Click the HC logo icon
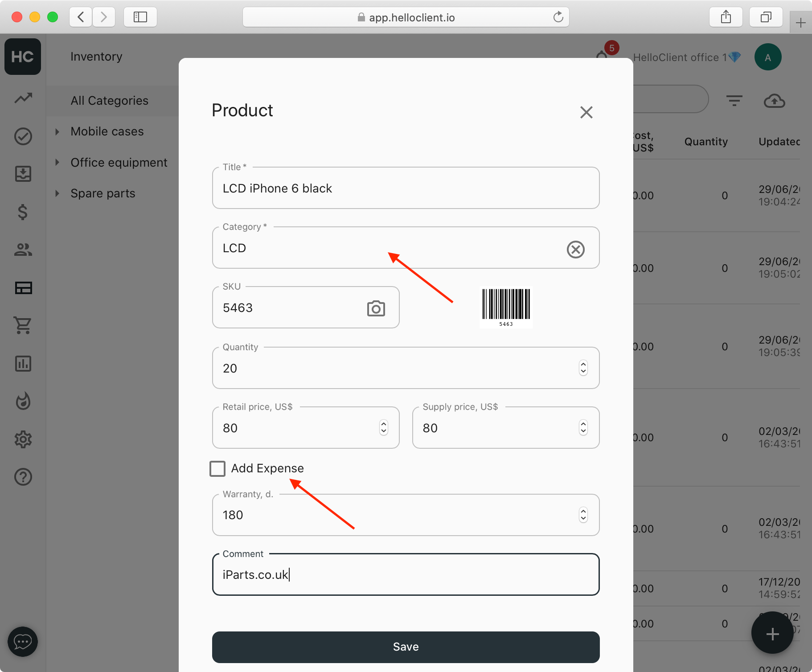Viewport: 812px width, 672px height. (x=23, y=57)
